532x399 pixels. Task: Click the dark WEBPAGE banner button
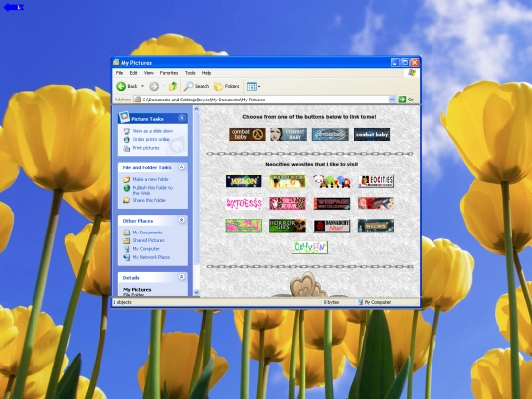point(332,204)
